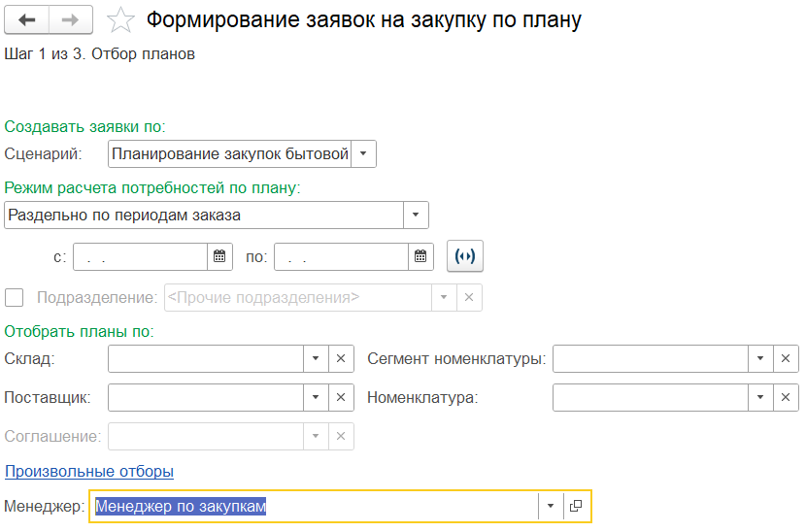This screenshot has height=532, width=806.
Task: Clear the Поставщик field
Action: click(x=341, y=398)
